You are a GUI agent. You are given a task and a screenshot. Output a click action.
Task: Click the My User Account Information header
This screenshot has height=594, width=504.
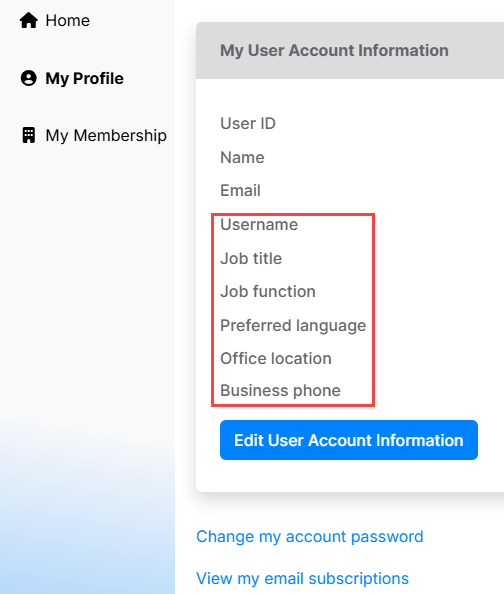click(x=334, y=51)
